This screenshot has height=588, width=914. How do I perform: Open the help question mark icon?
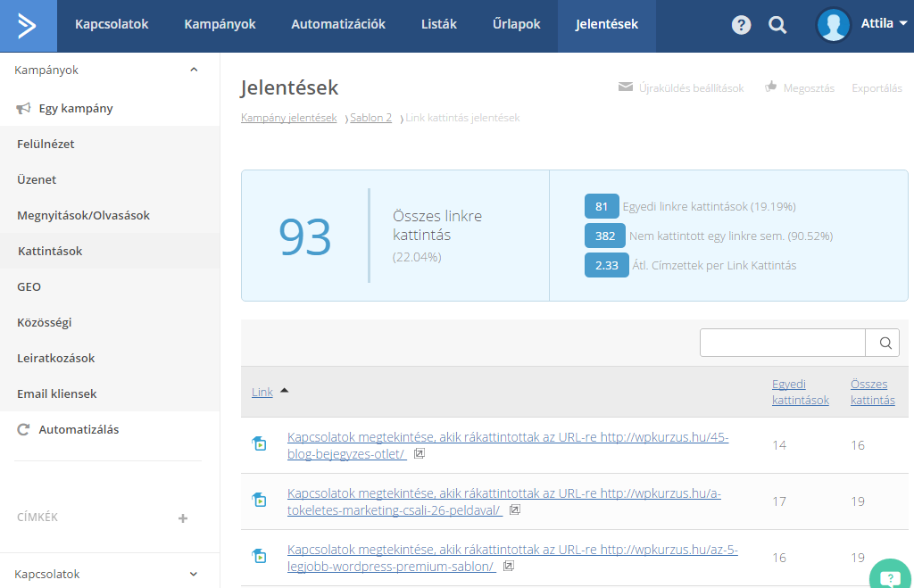click(741, 25)
